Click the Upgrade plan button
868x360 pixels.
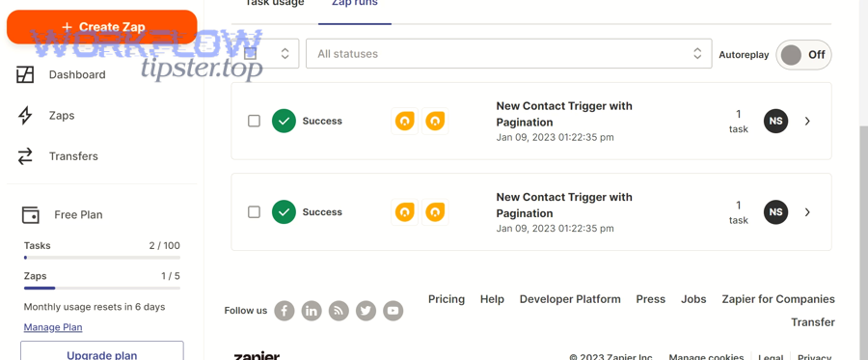coord(102,352)
